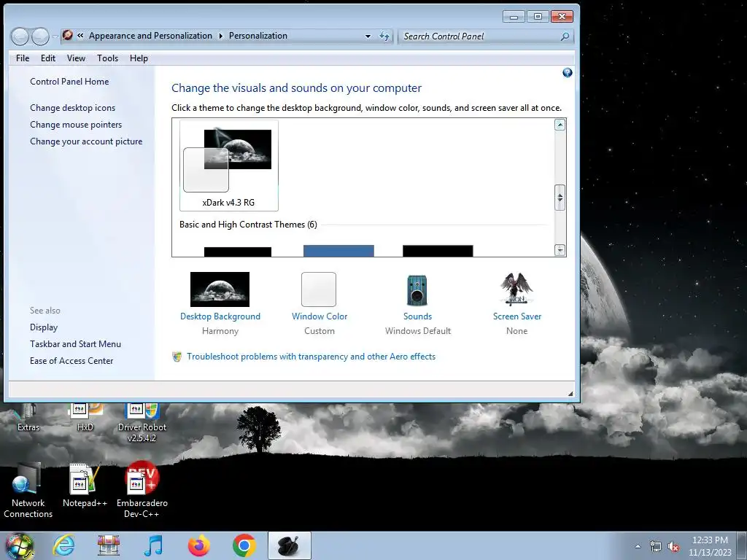Screen dimensions: 747x560
Task: Open the Windows Start orb
Action: 20,546
